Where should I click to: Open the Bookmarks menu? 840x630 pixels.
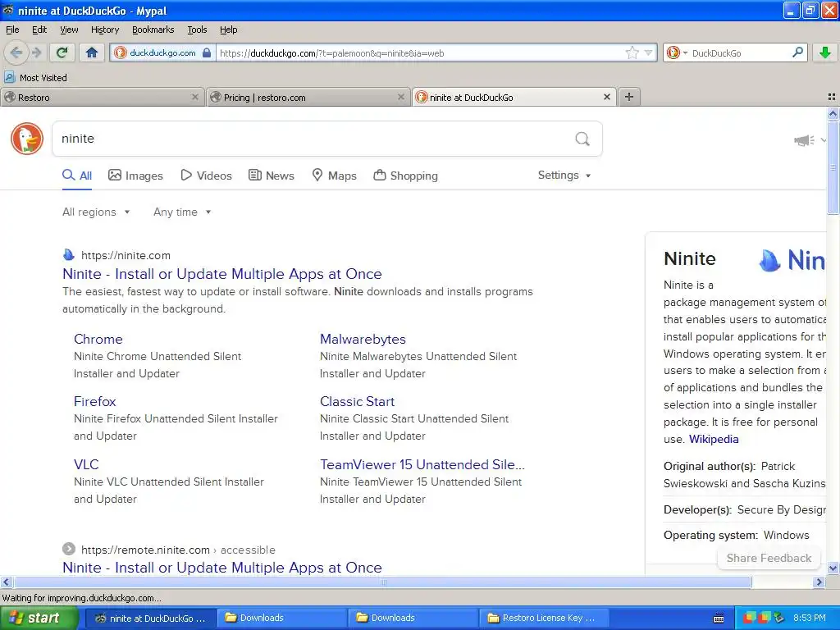(x=153, y=30)
